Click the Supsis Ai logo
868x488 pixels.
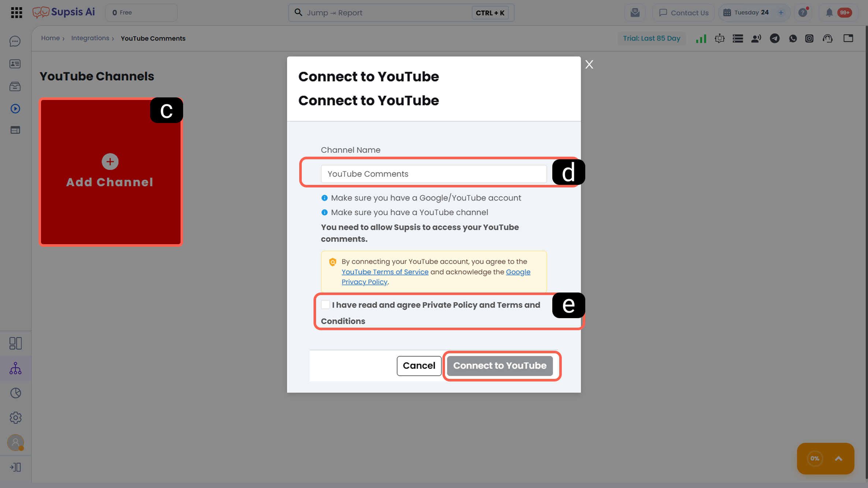(x=64, y=12)
